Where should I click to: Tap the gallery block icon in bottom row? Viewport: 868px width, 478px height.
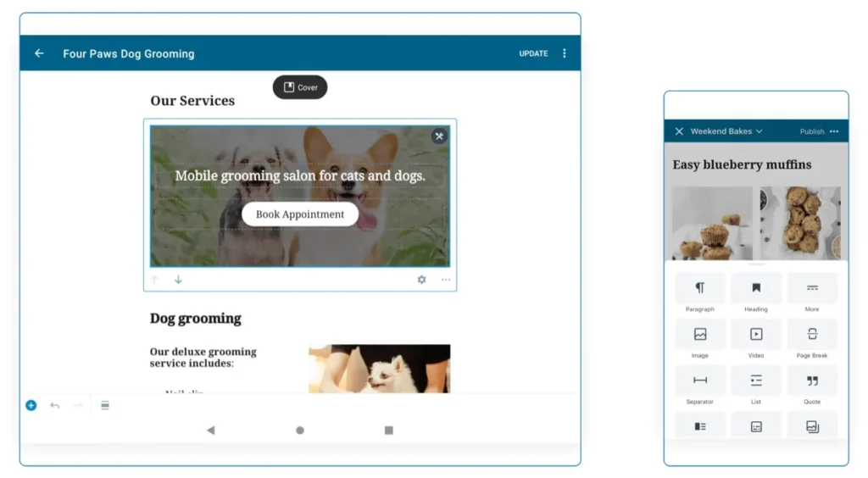(x=812, y=426)
